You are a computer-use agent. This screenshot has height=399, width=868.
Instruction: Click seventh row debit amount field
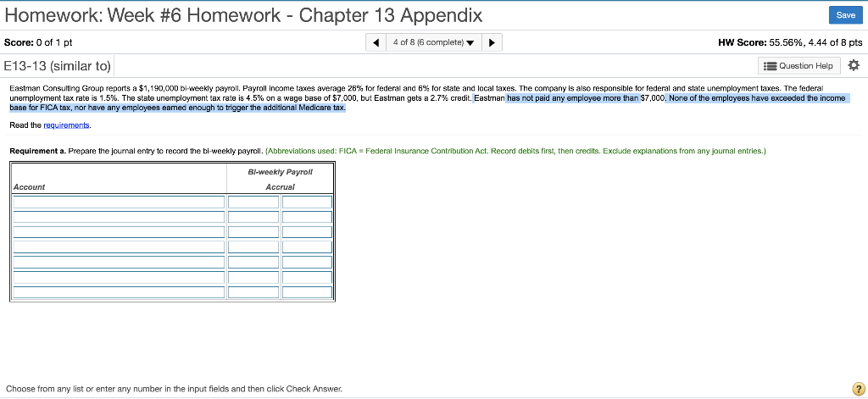[253, 291]
